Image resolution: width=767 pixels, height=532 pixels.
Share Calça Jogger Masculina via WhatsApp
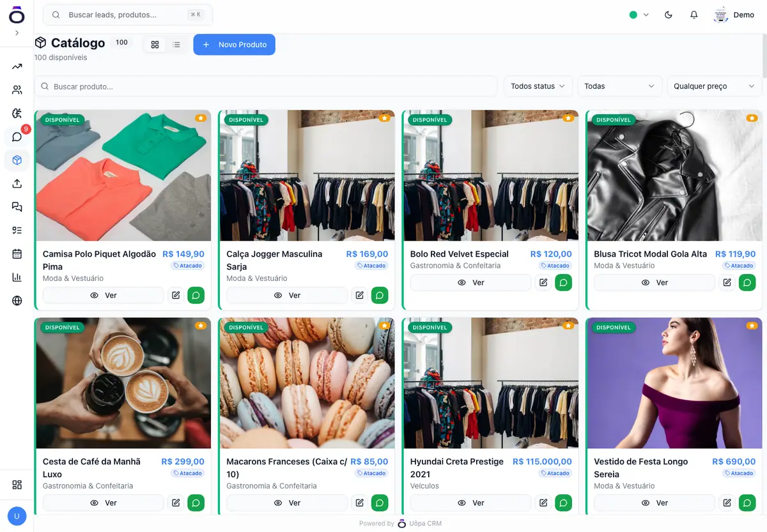pos(380,295)
